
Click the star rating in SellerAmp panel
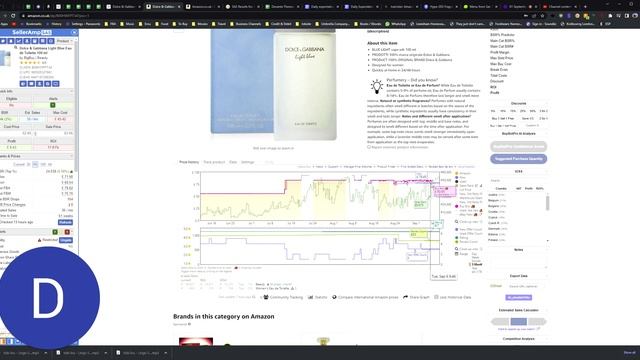tap(30, 63)
